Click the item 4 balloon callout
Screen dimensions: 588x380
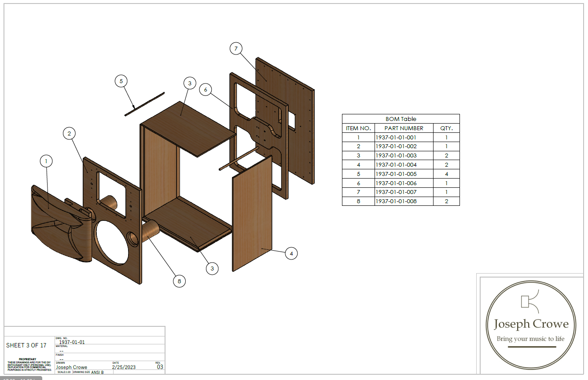tap(291, 253)
